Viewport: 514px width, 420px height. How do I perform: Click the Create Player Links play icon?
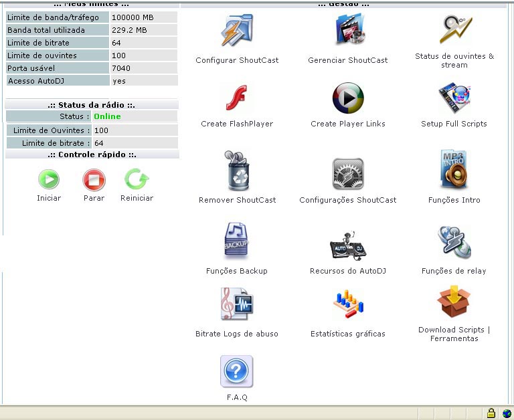348,98
